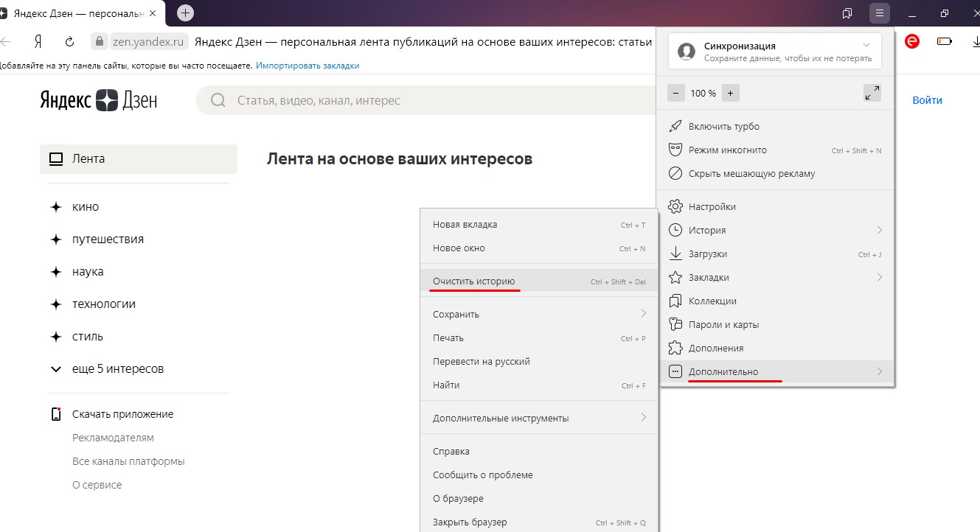Select Новая вкладка in submenu
Screen dimensions: 980x532
pyautogui.click(x=538, y=225)
